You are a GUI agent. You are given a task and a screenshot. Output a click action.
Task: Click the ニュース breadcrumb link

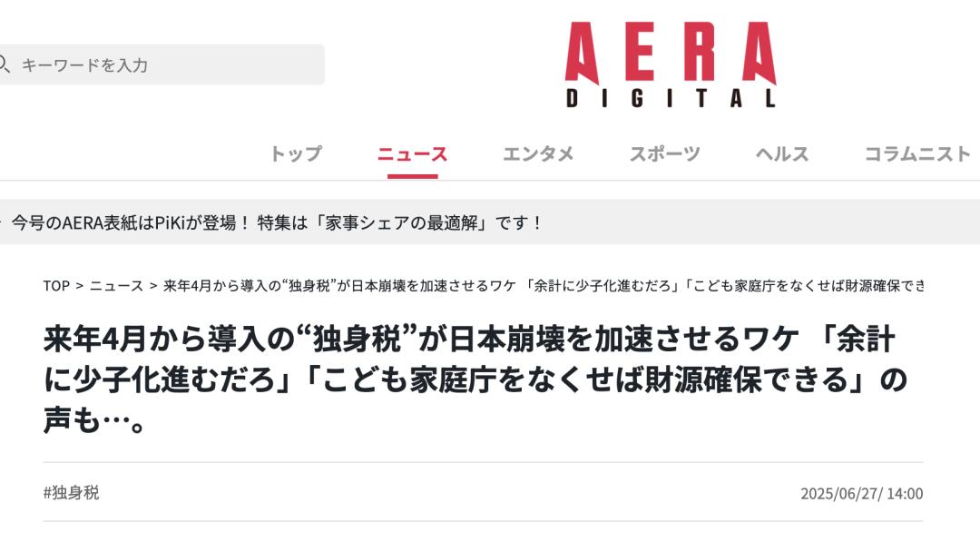click(x=116, y=286)
